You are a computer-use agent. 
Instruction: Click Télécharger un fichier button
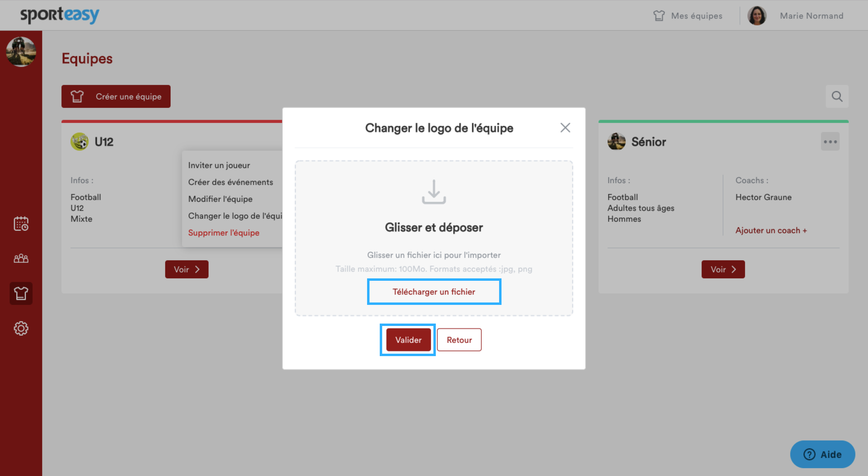434,291
